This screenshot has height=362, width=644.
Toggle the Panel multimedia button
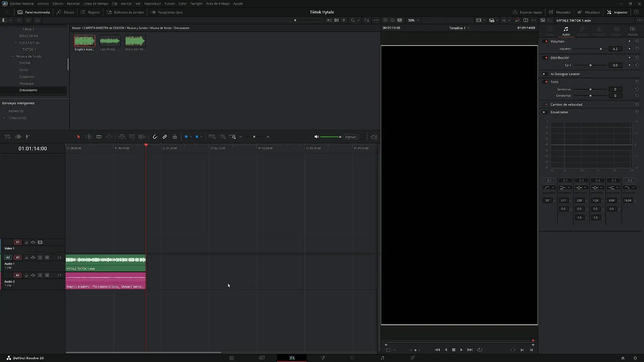click(34, 12)
